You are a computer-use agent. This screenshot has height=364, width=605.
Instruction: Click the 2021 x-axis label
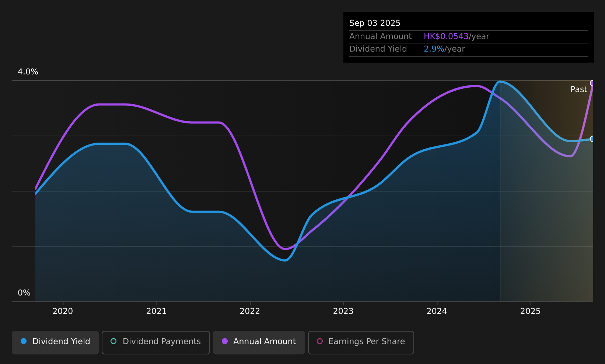point(156,311)
